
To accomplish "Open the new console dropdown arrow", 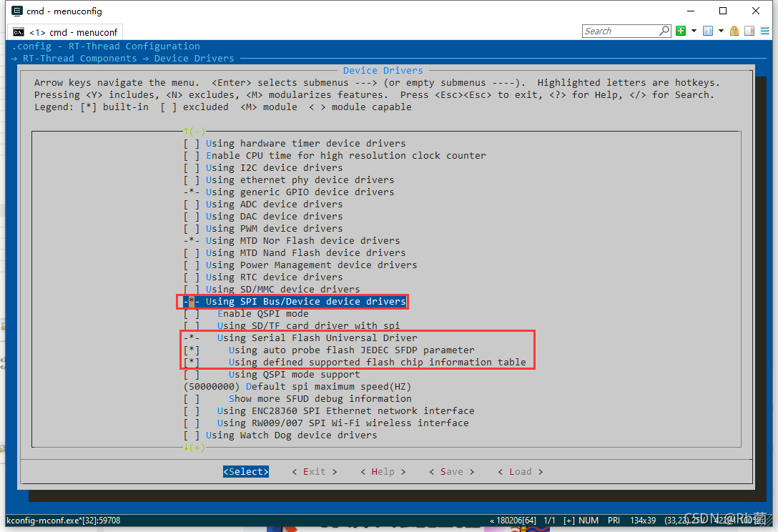I will click(694, 31).
